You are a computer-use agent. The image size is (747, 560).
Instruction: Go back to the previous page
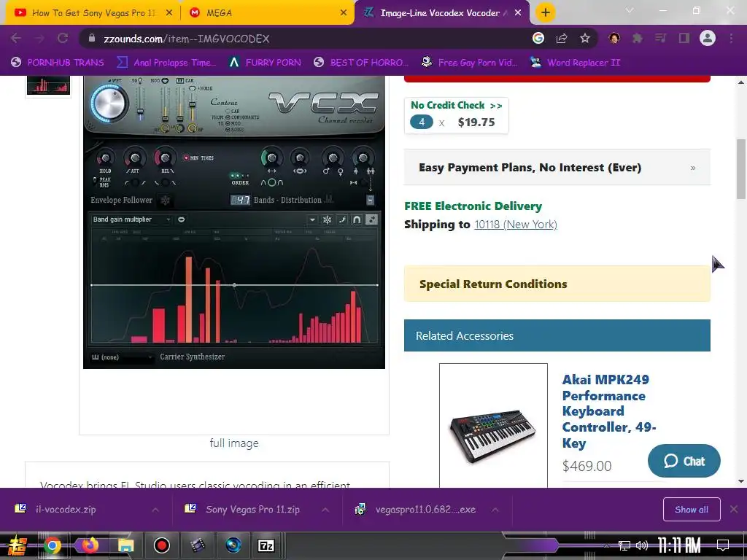point(15,39)
